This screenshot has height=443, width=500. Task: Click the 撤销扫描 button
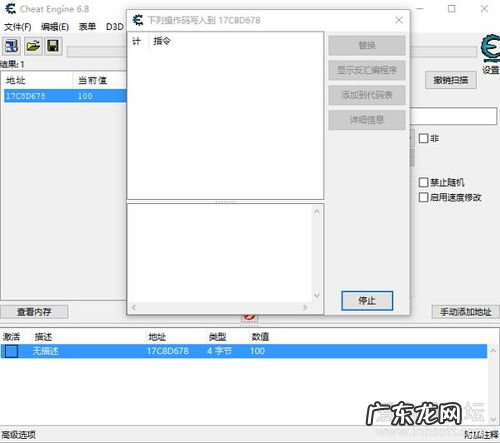[x=451, y=80]
